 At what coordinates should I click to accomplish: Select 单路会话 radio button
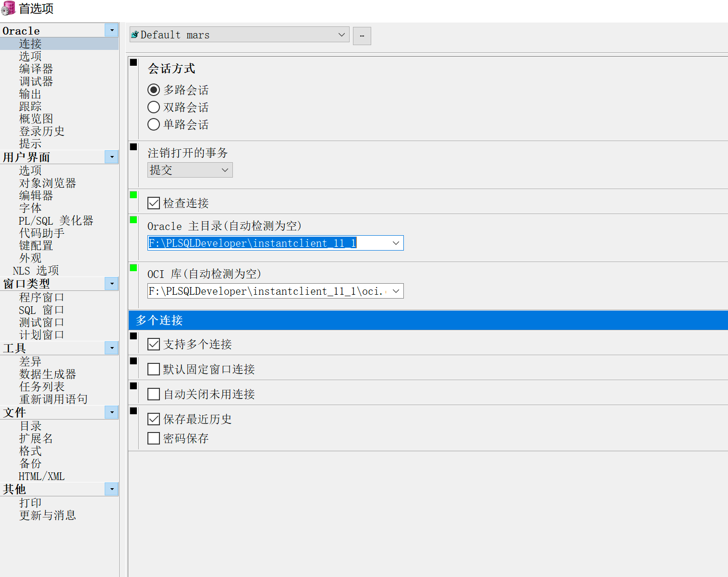[x=154, y=124]
